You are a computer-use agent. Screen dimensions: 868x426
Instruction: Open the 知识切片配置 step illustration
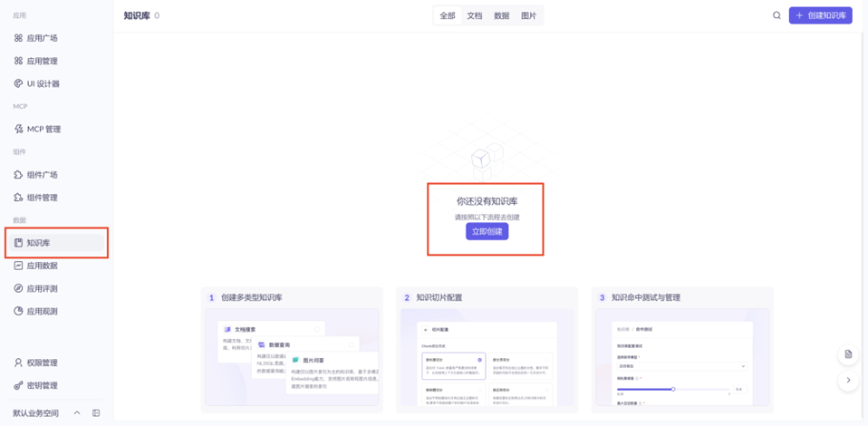[487, 357]
